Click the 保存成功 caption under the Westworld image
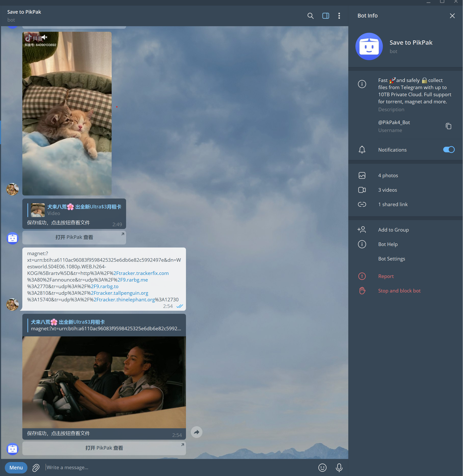The width and height of the screenshot is (463, 476). (x=58, y=433)
